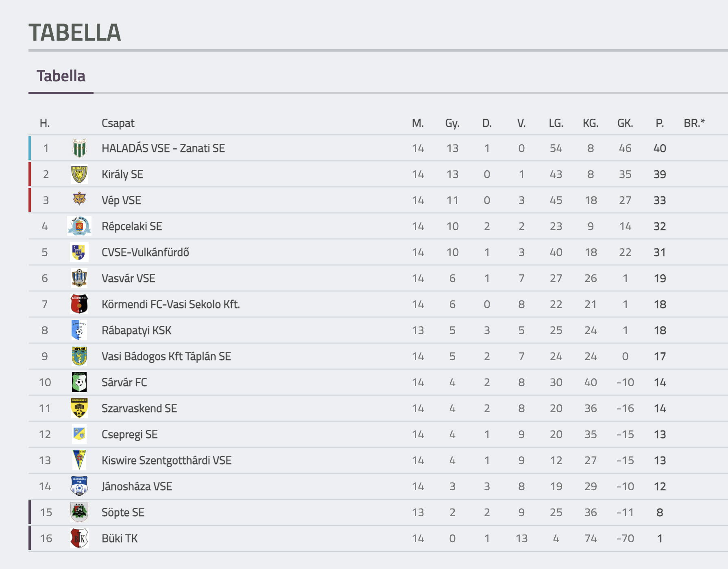This screenshot has height=569, width=728.
Task: Select Vasi Bádogos Kft Táplán SE
Action: click(166, 356)
